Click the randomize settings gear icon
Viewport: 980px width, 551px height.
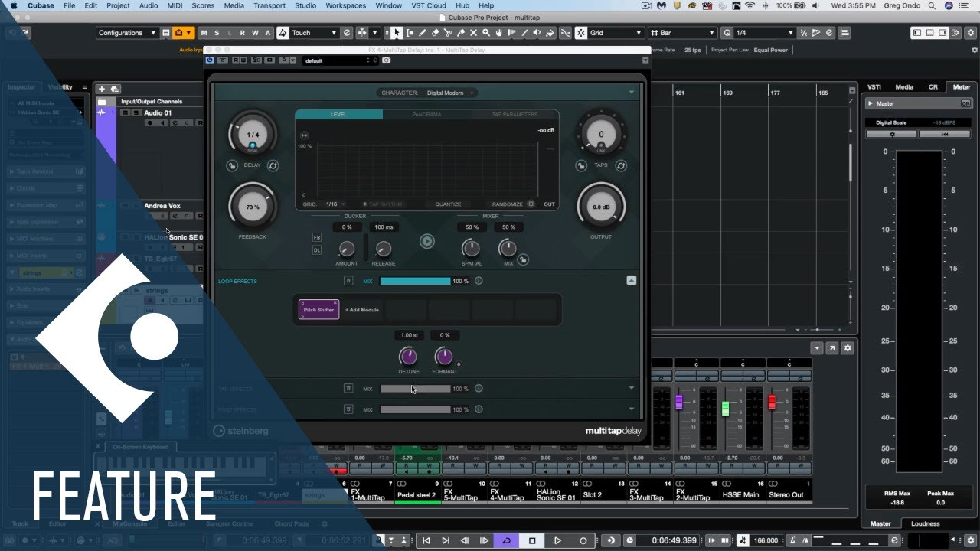531,204
